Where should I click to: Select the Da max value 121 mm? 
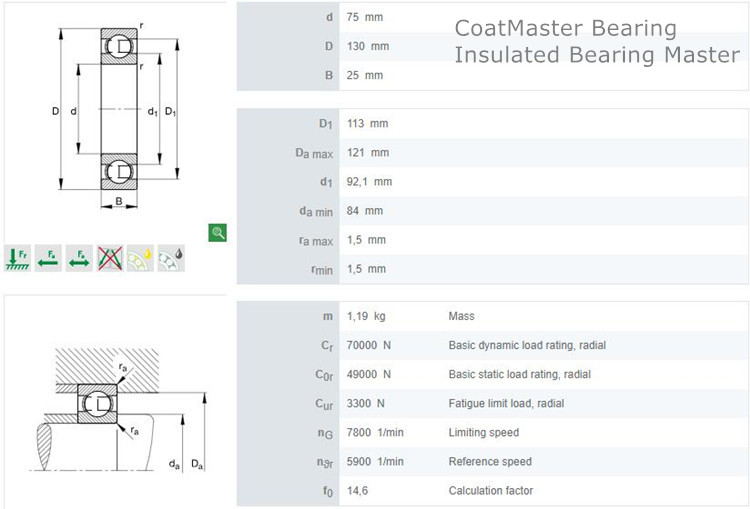(x=368, y=153)
